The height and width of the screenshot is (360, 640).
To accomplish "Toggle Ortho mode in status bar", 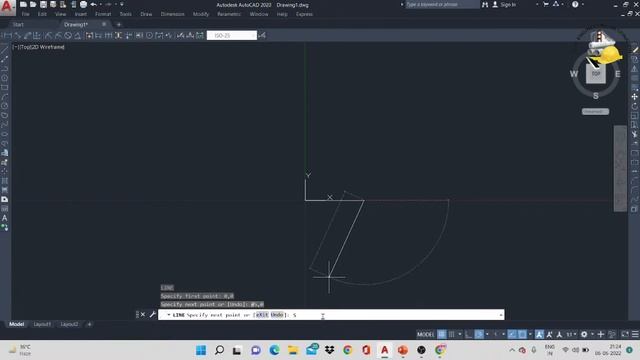I will click(x=469, y=334).
